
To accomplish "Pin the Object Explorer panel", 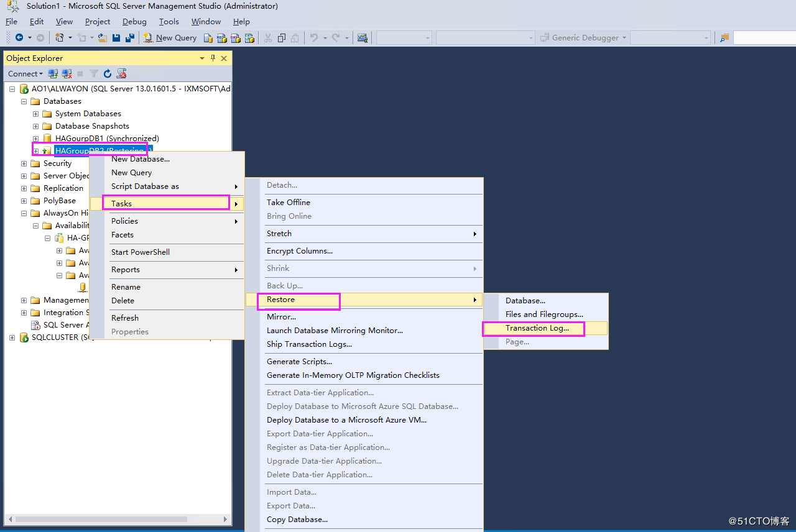I will click(x=212, y=58).
